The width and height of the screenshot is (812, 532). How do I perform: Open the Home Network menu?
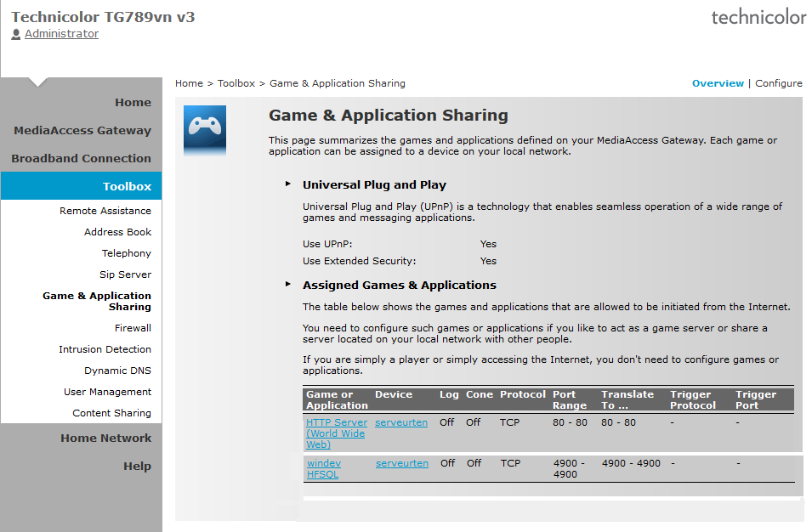106,438
